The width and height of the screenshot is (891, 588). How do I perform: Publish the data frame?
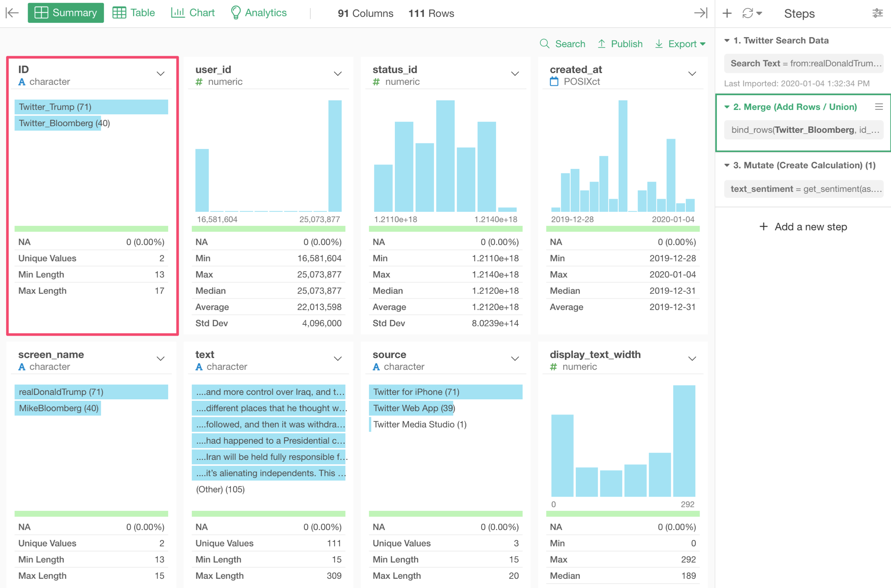[620, 44]
